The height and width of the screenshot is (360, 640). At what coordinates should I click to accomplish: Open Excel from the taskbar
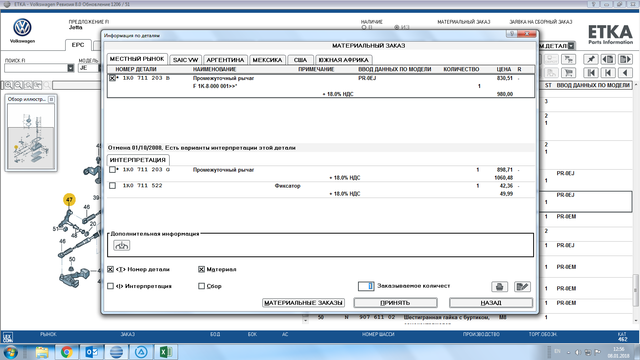[166, 352]
